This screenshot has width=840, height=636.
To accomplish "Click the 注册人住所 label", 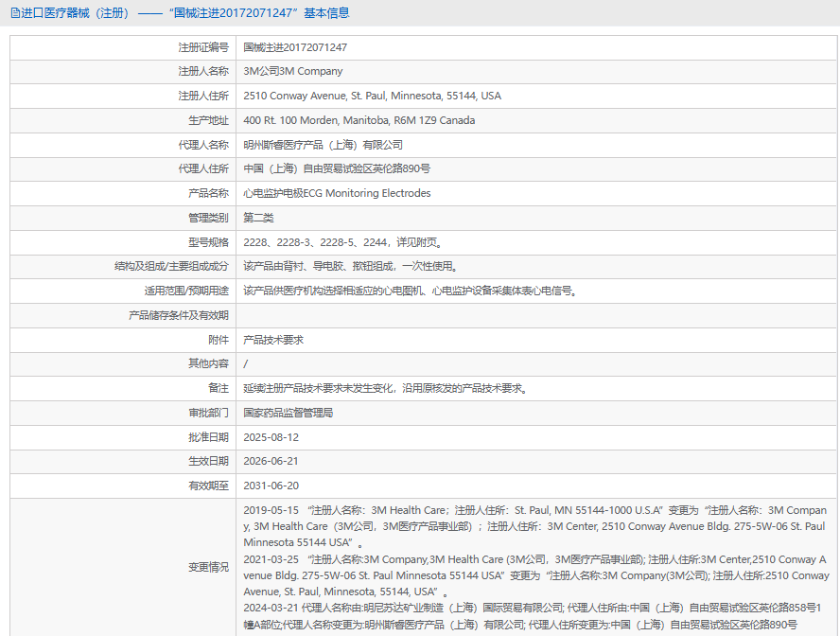I will (x=203, y=96).
